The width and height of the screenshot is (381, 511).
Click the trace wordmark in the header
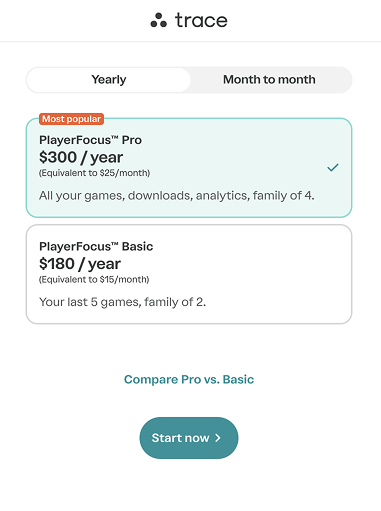[201, 20]
